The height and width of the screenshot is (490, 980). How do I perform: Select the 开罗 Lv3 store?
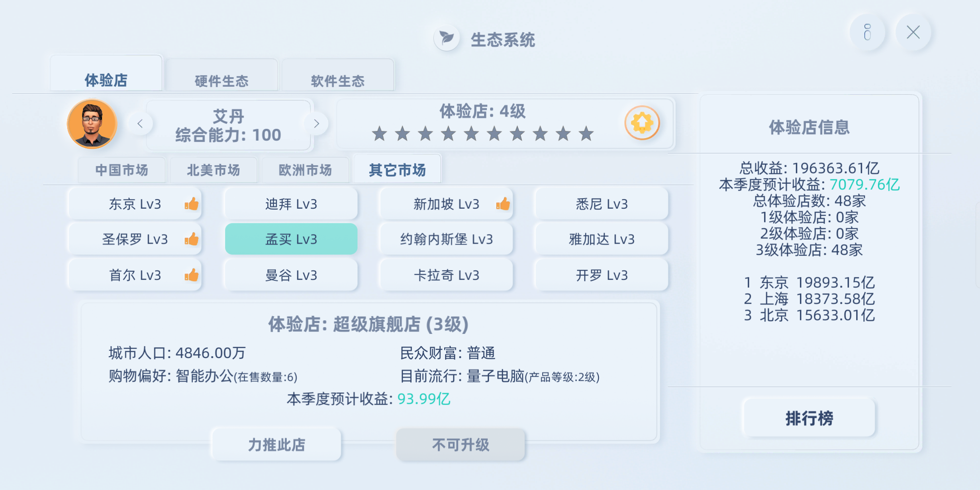[602, 275]
